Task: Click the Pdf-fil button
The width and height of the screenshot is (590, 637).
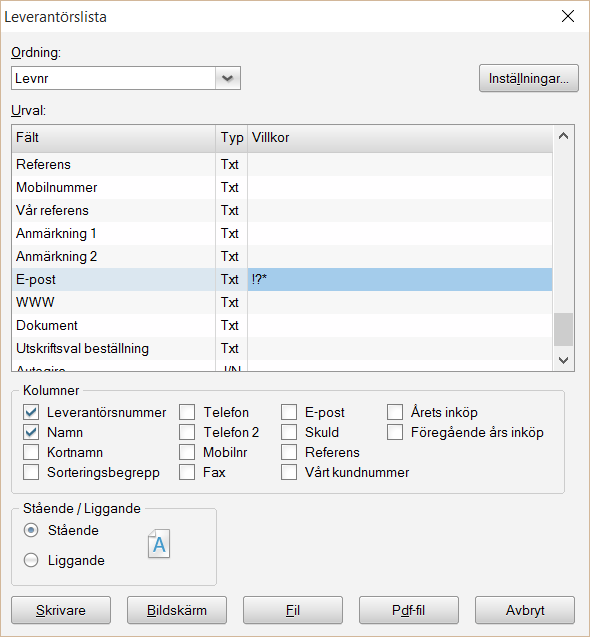Action: tap(409, 610)
